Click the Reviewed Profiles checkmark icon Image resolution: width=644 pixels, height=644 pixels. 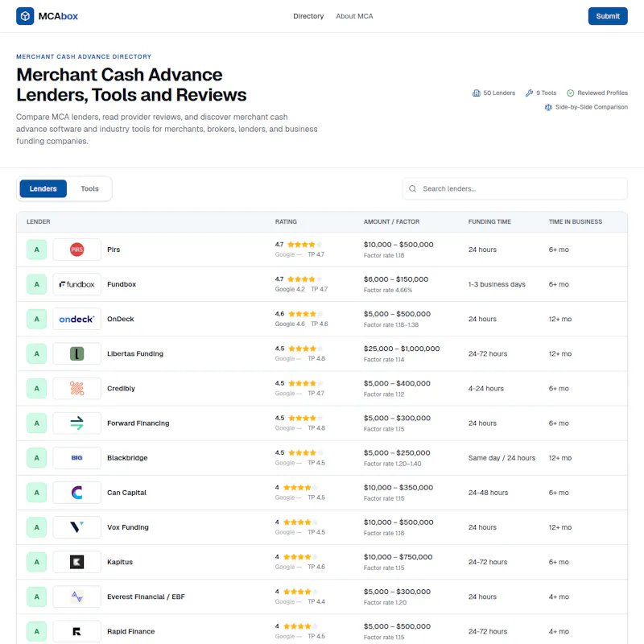point(571,93)
